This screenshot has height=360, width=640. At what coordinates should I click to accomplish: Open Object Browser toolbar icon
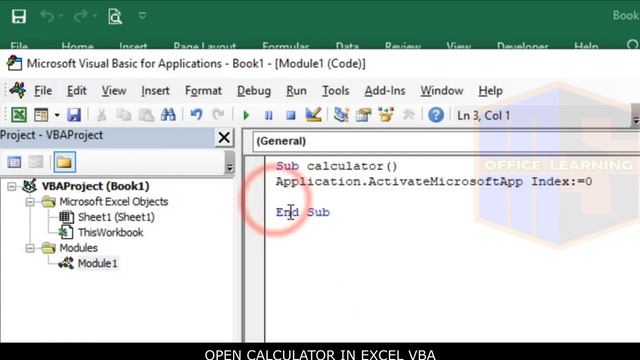tap(386, 115)
